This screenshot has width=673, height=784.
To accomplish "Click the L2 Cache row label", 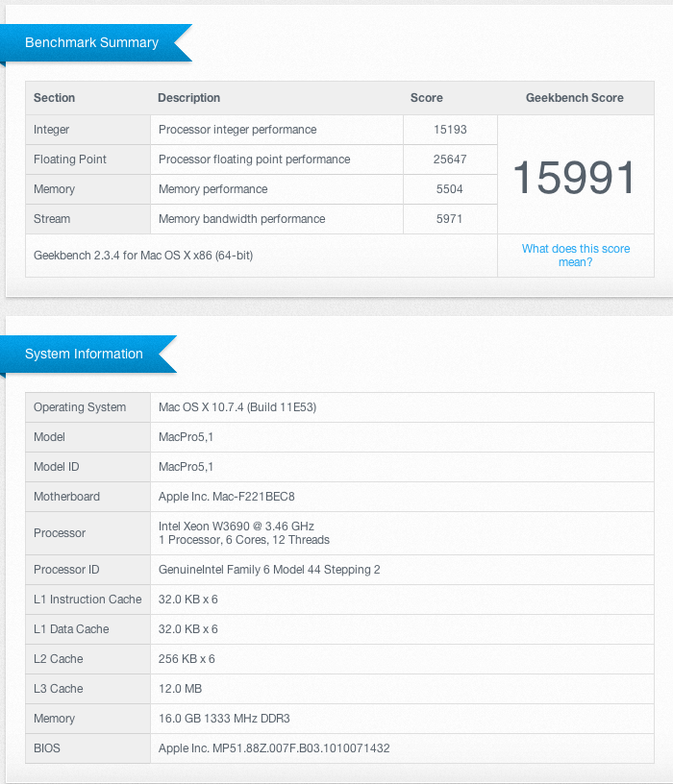I will (x=58, y=658).
